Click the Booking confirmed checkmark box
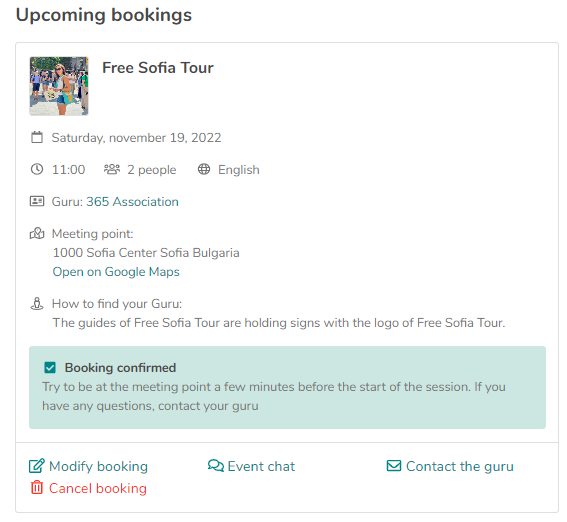The height and width of the screenshot is (522, 567). [x=50, y=368]
